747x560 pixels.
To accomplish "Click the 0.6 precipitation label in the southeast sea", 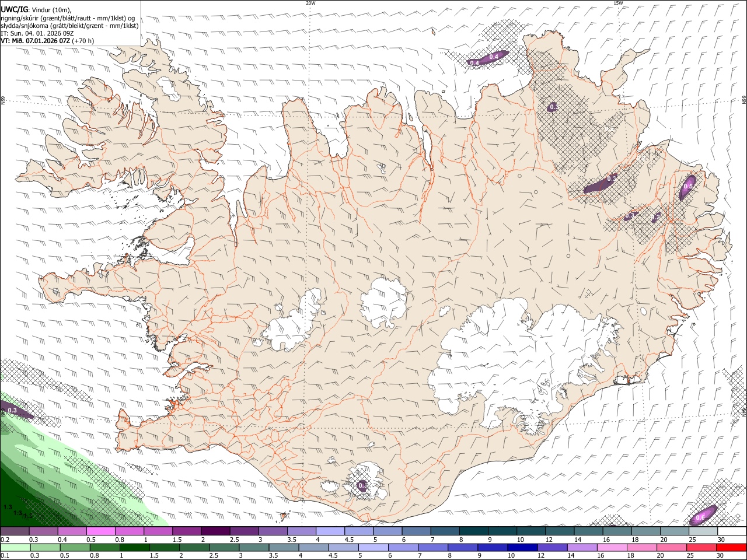I will (x=700, y=517).
